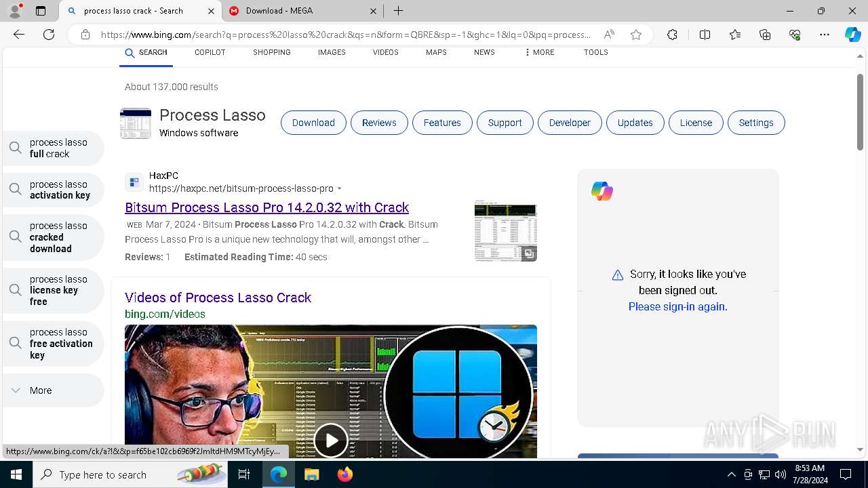Open Browser essentials icon
This screenshot has width=868, height=488.
[795, 35]
